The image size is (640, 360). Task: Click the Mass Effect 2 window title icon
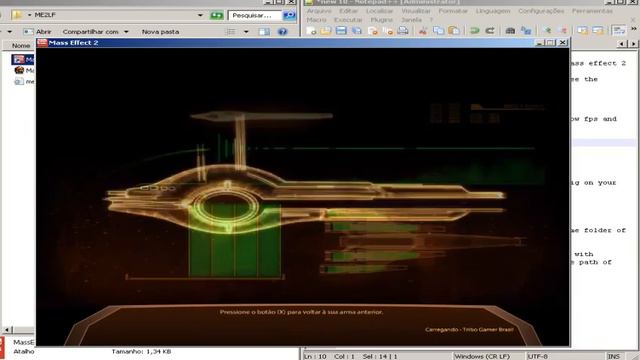point(42,42)
